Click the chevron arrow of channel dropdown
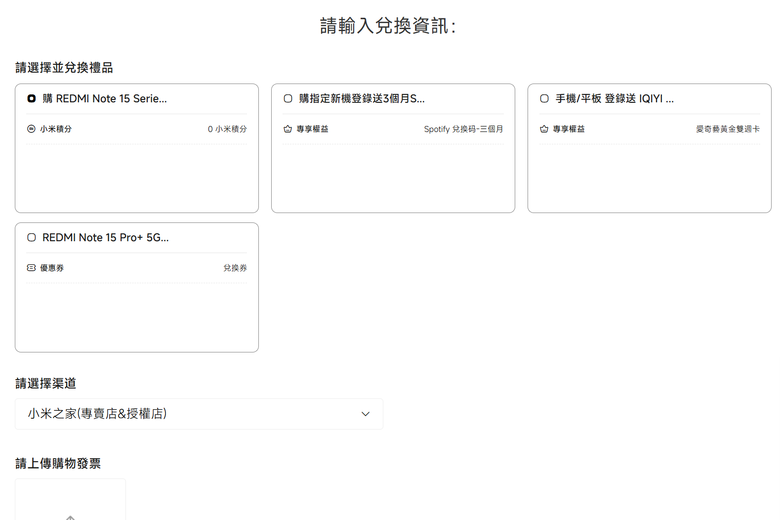Screen dimensions: 780x520 tap(366, 414)
